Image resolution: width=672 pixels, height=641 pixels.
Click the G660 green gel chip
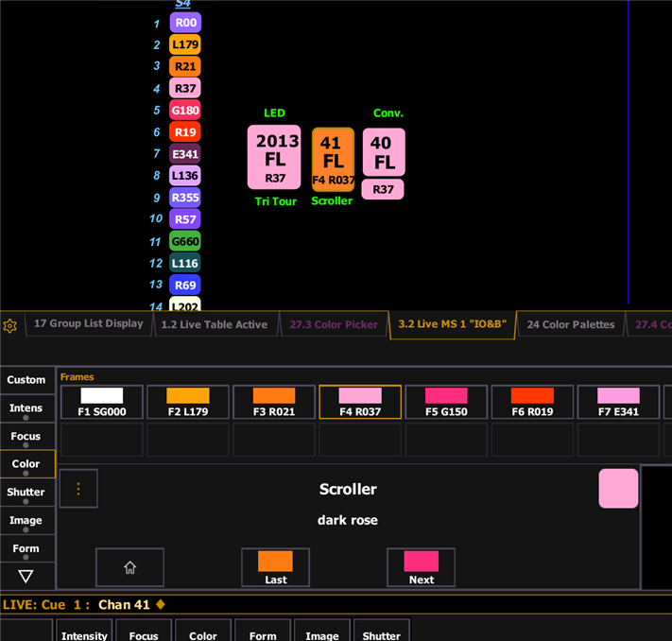tap(185, 241)
